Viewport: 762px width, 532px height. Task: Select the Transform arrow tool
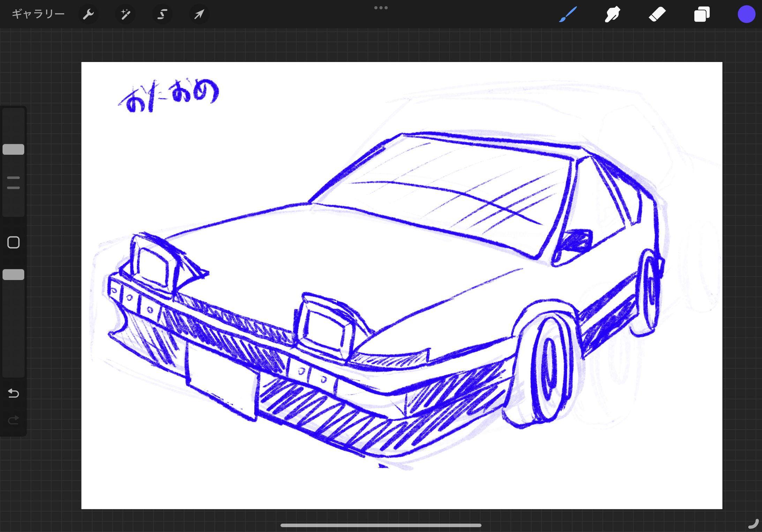point(199,14)
